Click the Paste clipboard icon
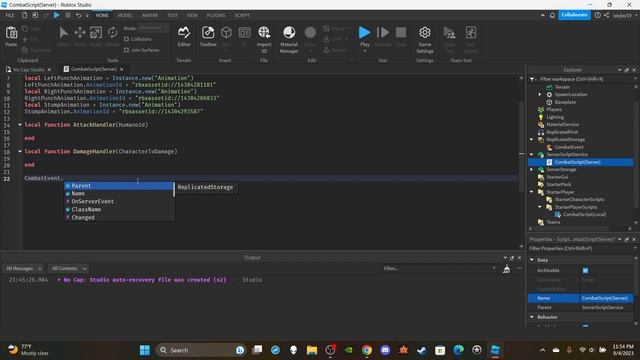The image size is (640, 360). pos(11,33)
